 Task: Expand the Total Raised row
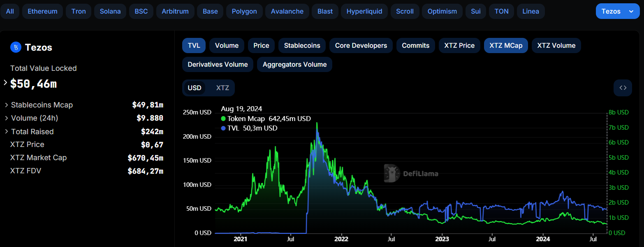tap(7, 131)
